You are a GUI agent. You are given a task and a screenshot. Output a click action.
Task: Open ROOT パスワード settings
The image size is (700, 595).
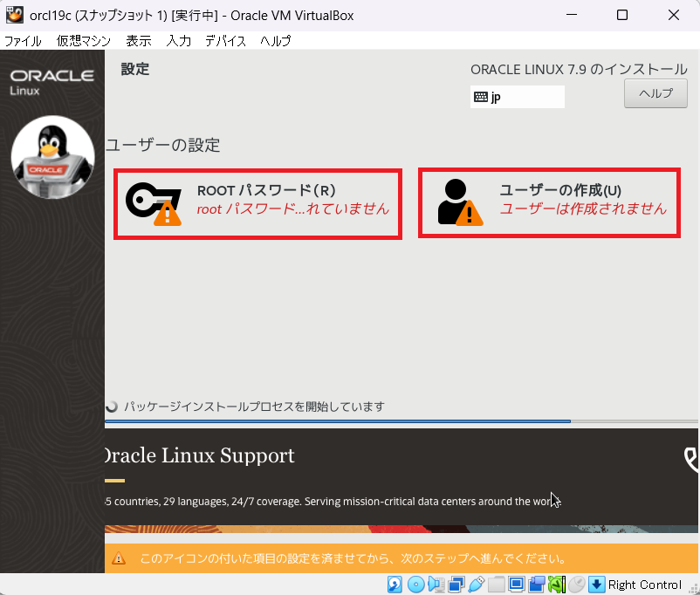[257, 204]
